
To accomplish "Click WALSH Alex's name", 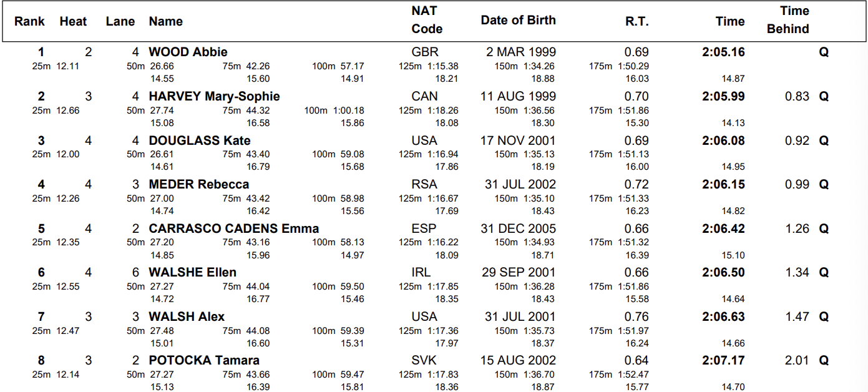I will click(187, 317).
